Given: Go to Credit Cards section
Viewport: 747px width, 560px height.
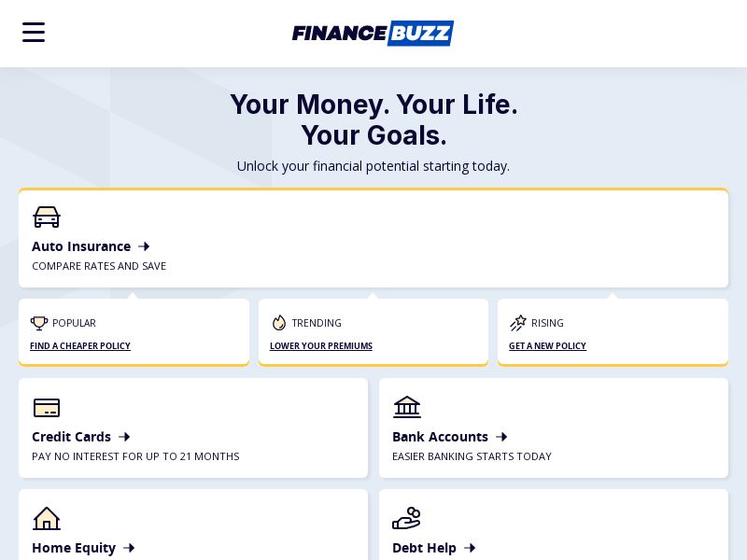Looking at the screenshot, I should pos(72,437).
